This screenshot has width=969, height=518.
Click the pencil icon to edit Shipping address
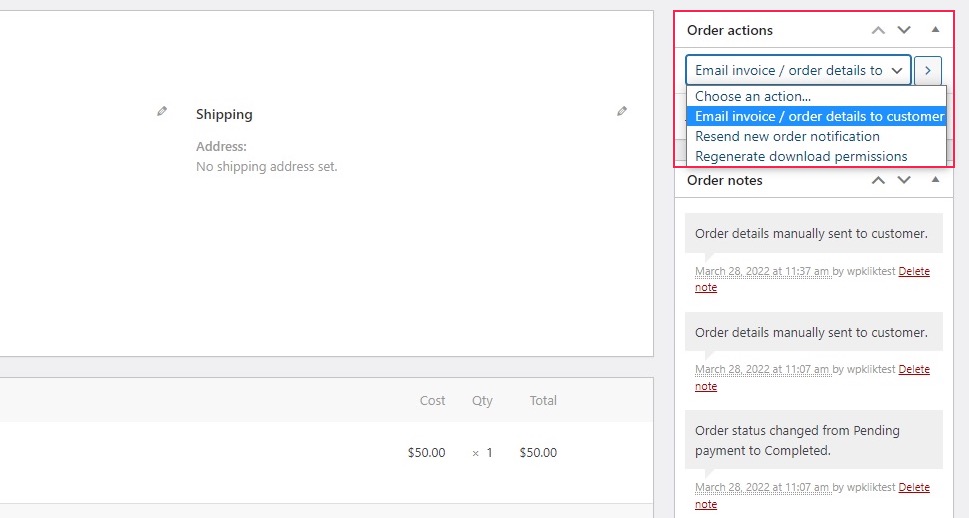click(622, 111)
